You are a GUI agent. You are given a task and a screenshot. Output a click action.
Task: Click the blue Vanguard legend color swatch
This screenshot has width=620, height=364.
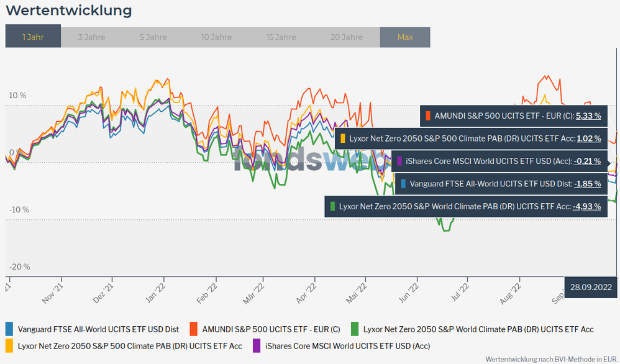point(9,329)
